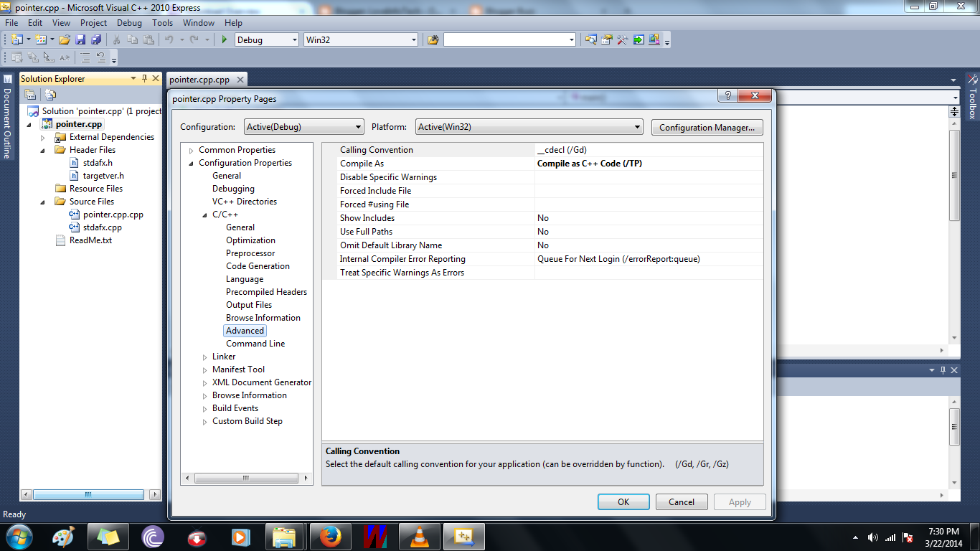Click the Paste toolbar icon
Screen dimensions: 980x551
coord(149,40)
